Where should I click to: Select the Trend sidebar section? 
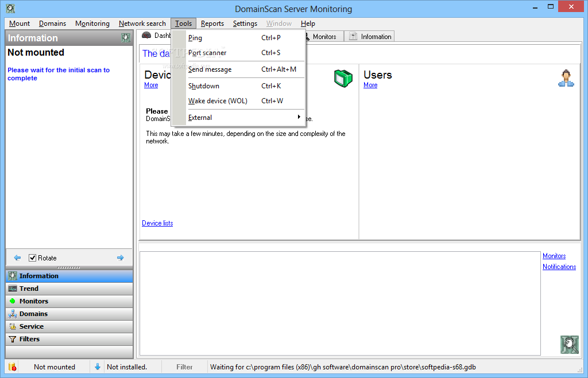[x=69, y=289]
